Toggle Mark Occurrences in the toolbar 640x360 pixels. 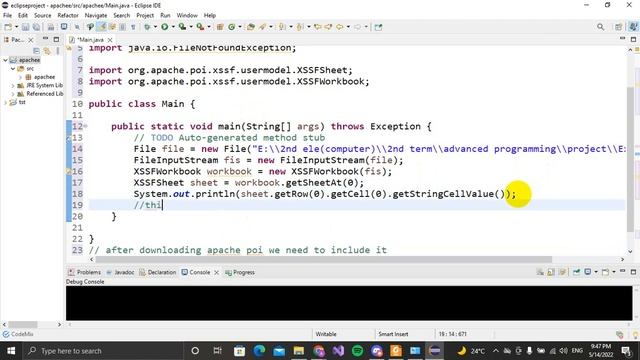tap(101, 27)
